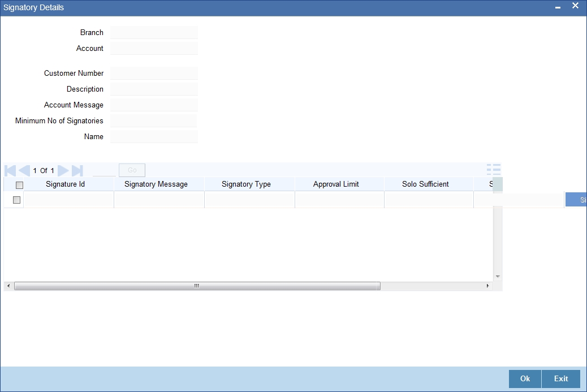Click the vertical scrollbar down arrow of table

point(498,277)
